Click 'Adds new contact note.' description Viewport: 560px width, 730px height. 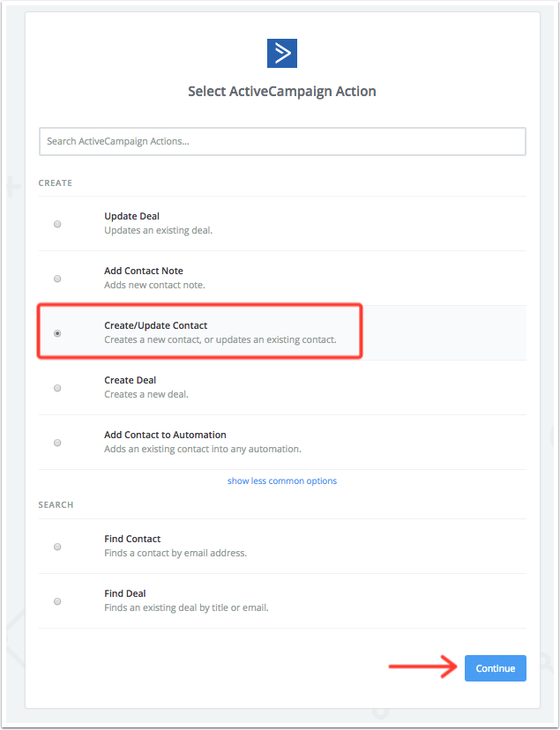(154, 285)
